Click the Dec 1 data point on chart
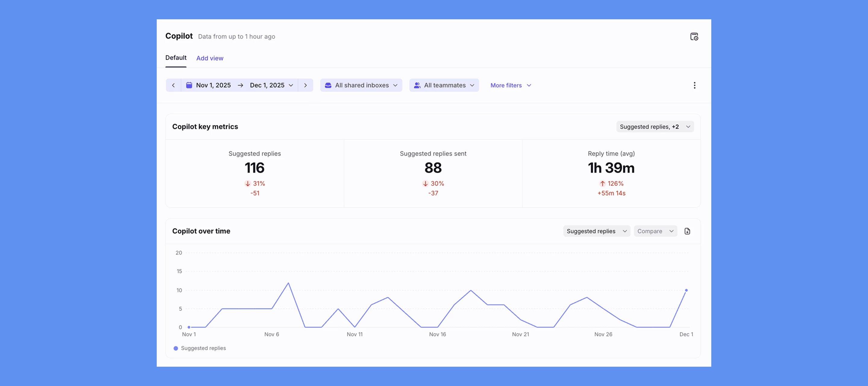This screenshot has height=386, width=868. point(686,290)
